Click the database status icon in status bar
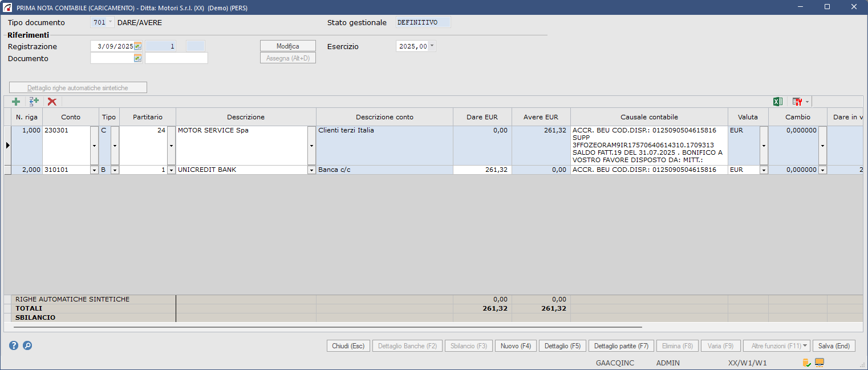The height and width of the screenshot is (370, 868). [x=806, y=363]
